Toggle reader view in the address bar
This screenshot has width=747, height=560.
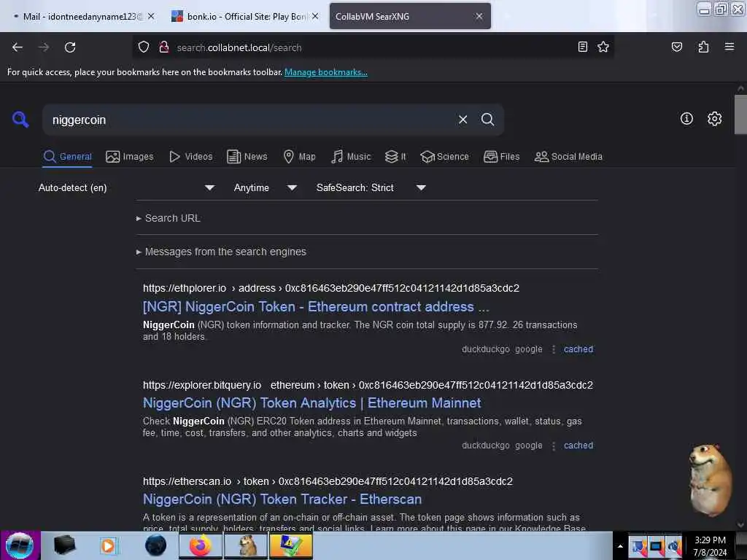[x=582, y=47]
